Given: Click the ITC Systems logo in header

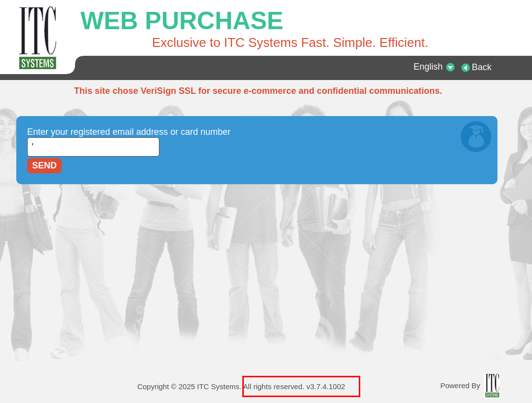Looking at the screenshot, I should 38,38.
